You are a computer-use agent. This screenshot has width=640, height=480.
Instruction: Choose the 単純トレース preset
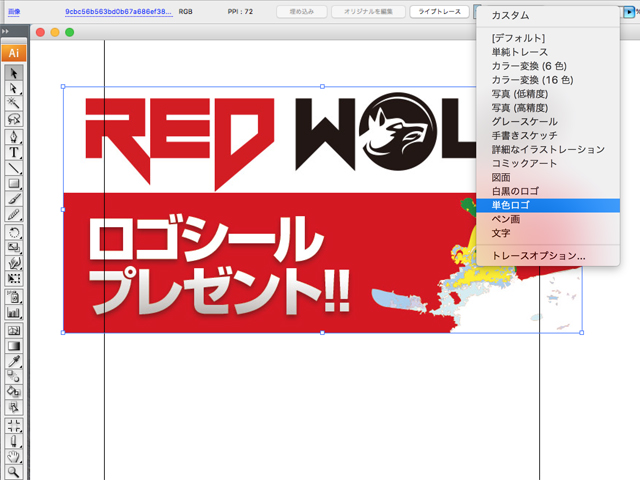(548, 52)
